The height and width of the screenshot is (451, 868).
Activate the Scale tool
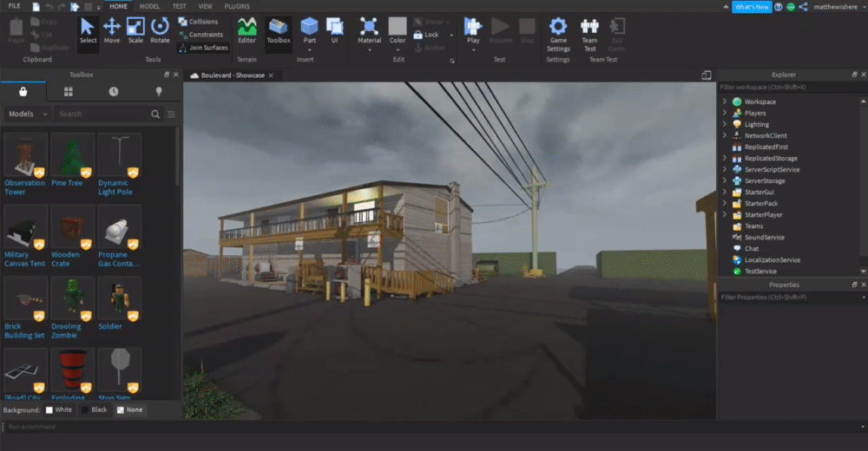(135, 31)
